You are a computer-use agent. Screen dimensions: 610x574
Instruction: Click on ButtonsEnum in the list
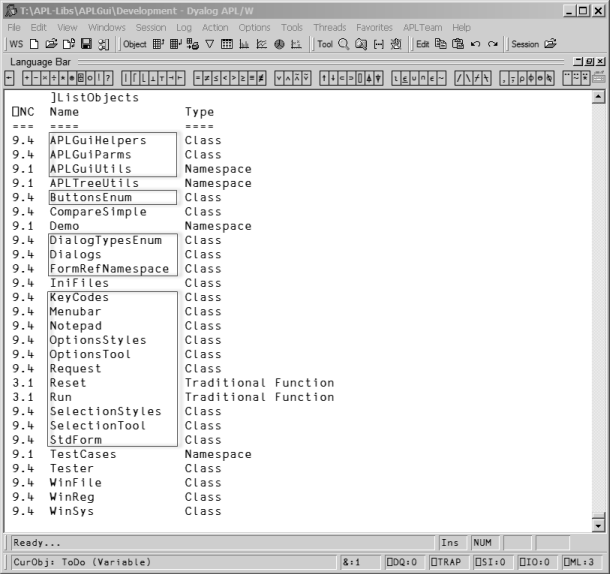(91, 197)
